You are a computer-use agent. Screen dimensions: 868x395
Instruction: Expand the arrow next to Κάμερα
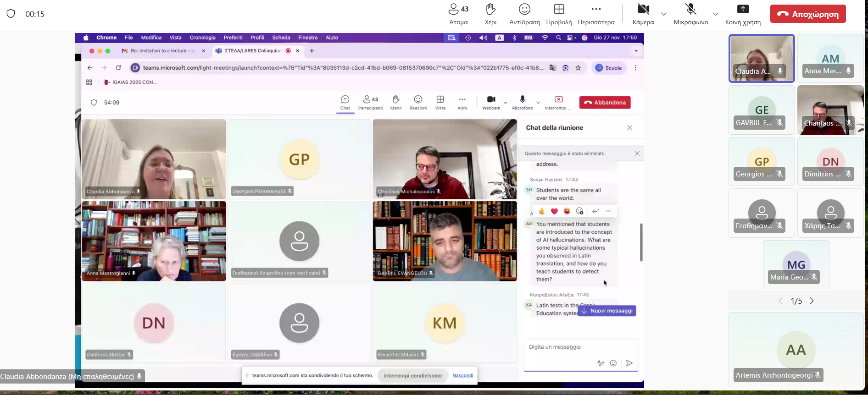pyautogui.click(x=664, y=14)
